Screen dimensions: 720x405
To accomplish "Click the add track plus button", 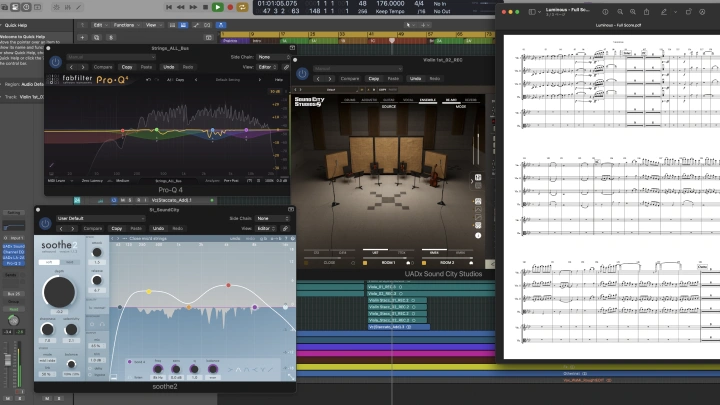I will click(x=82, y=37).
